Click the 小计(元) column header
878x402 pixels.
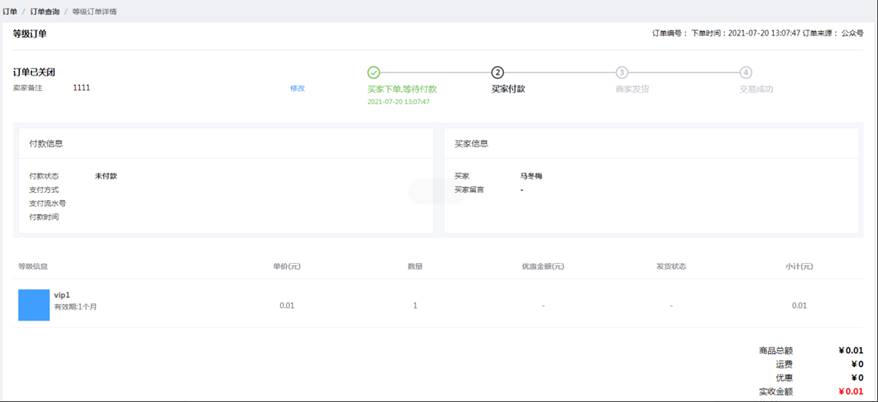tap(799, 267)
